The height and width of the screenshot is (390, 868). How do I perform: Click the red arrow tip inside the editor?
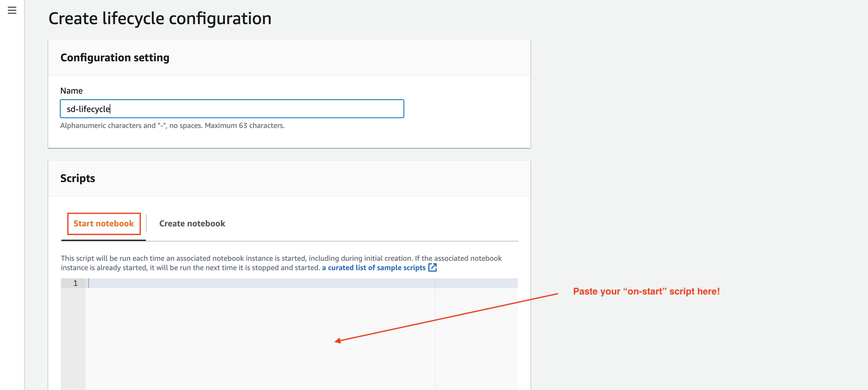pos(337,341)
